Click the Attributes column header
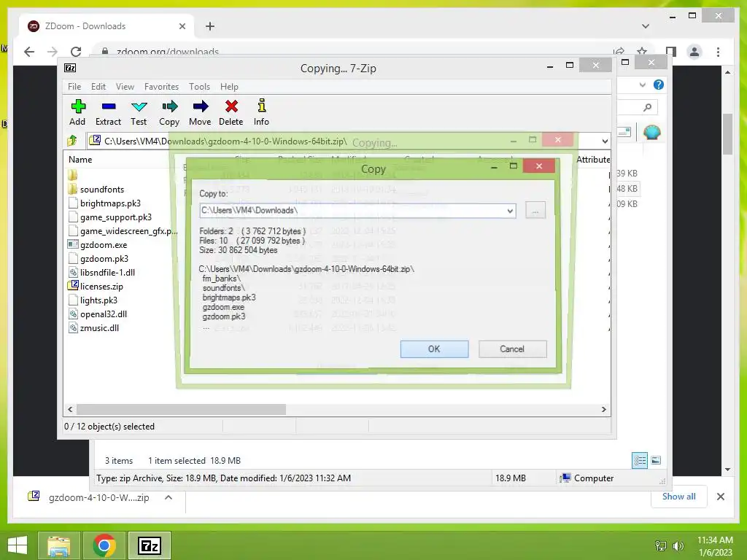Screen dimensions: 747x560 592,160
